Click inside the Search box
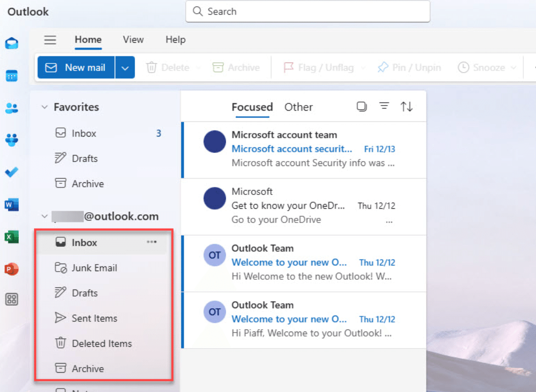Viewport: 536px width, 392px height. pyautogui.click(x=308, y=11)
